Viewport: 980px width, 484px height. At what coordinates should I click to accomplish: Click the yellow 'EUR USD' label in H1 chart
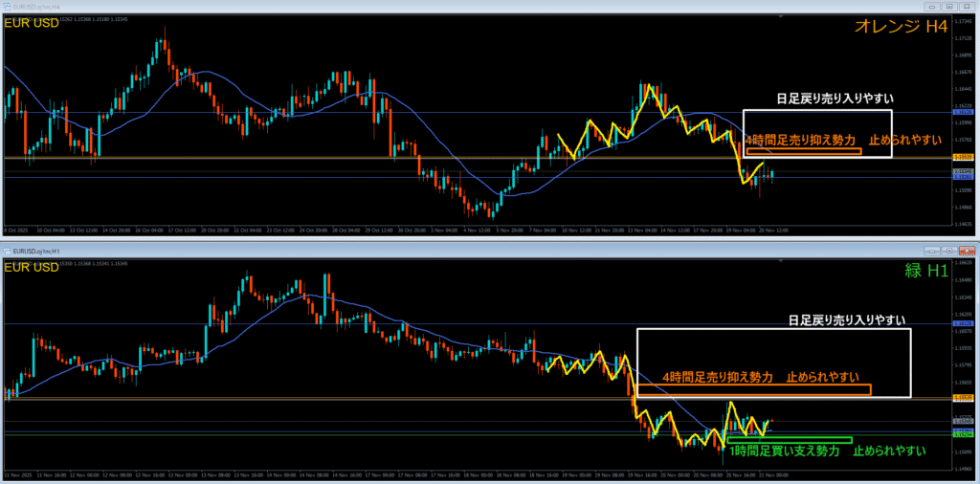click(32, 267)
